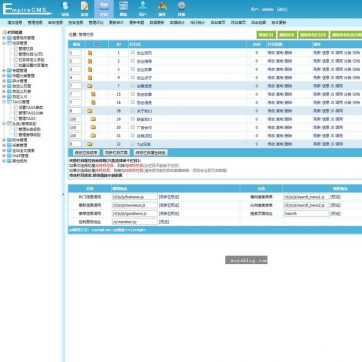
Task: Open the Plugins tools icon in header
Action: click(x=162, y=7)
